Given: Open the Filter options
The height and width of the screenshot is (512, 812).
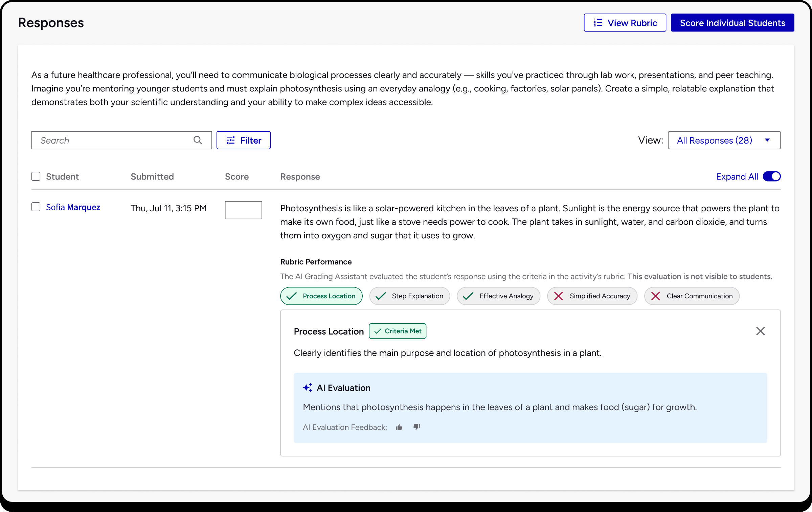Looking at the screenshot, I should point(243,140).
